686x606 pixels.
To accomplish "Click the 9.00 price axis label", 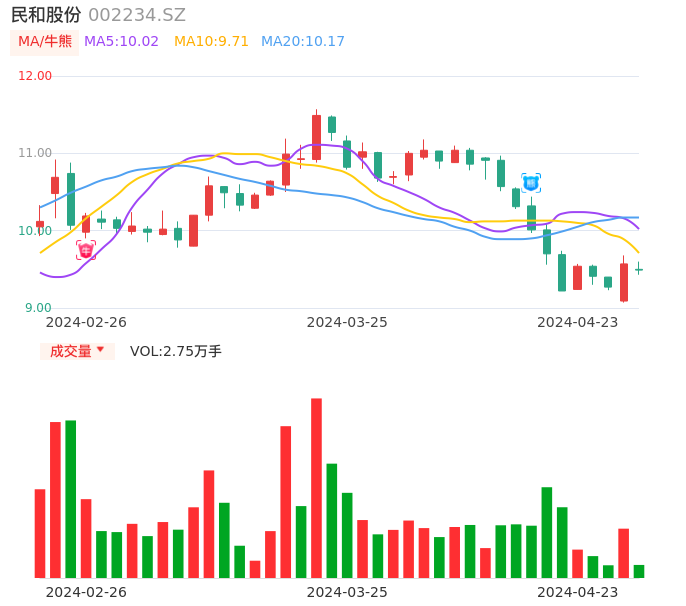I will pos(39,308).
